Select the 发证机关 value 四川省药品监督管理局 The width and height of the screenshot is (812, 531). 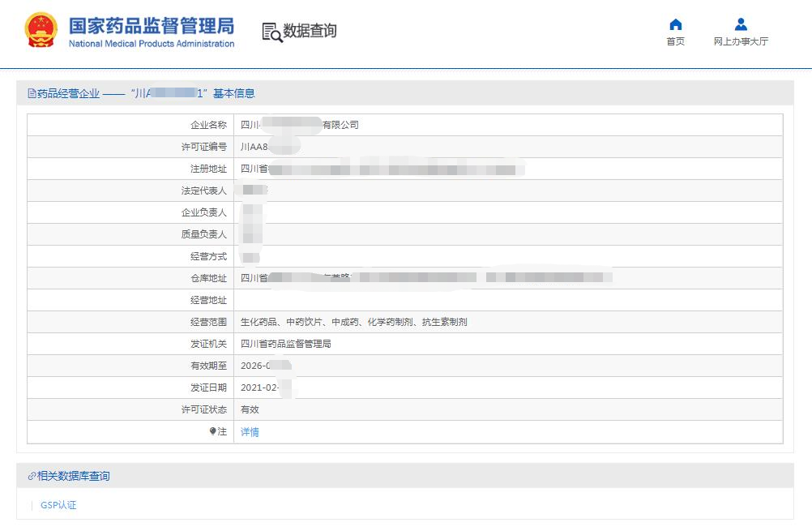286,344
